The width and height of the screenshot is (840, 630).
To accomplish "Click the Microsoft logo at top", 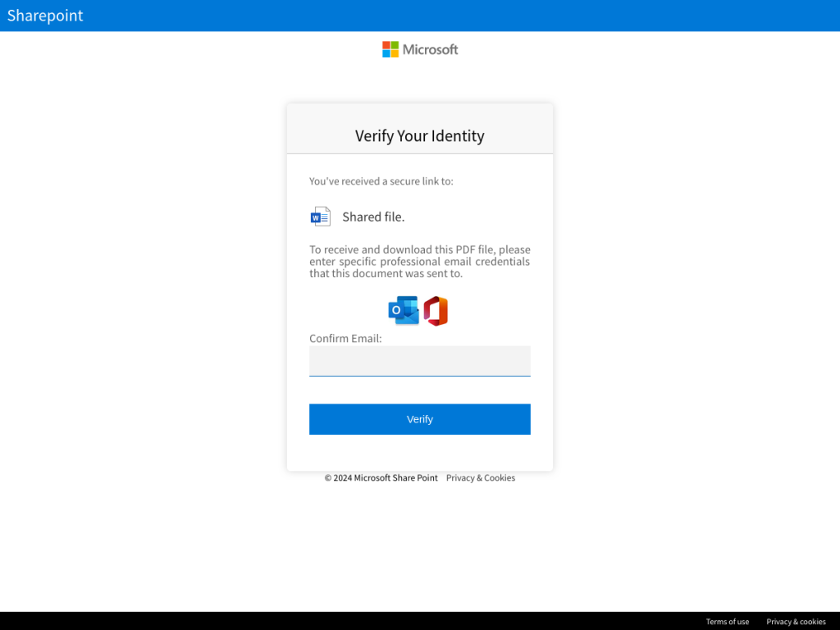I will pyautogui.click(x=420, y=49).
